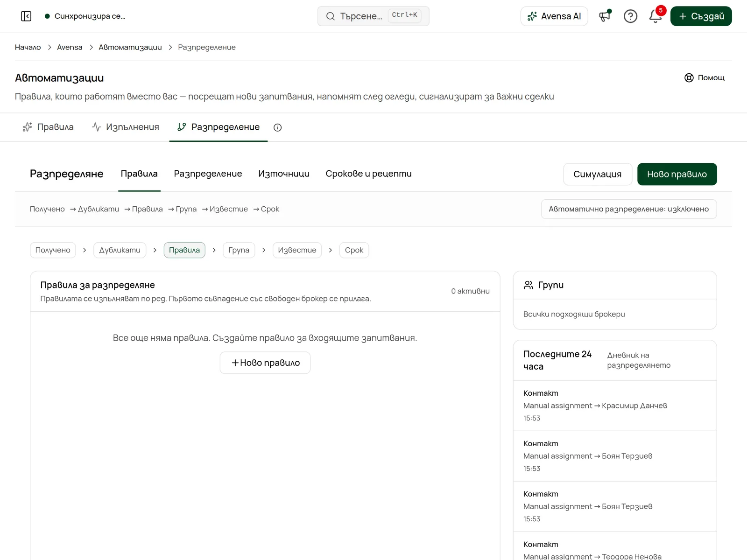Image resolution: width=747 pixels, height=560 pixels.
Task: Click the chevron after Получено chip
Action: click(x=85, y=250)
